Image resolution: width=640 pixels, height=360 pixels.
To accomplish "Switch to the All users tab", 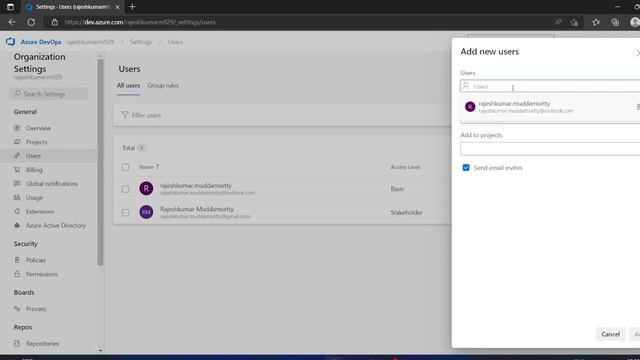I will click(x=128, y=85).
